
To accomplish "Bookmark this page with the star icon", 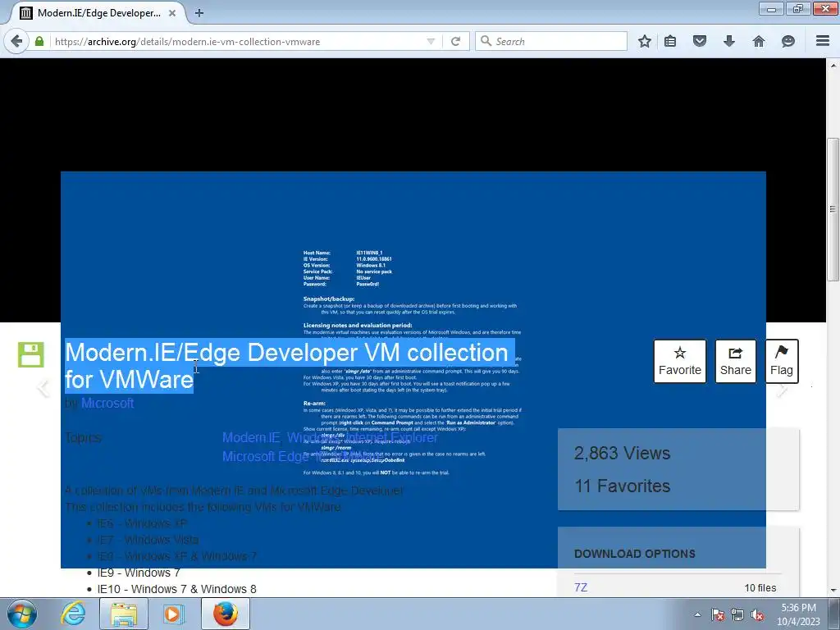I will tap(645, 41).
